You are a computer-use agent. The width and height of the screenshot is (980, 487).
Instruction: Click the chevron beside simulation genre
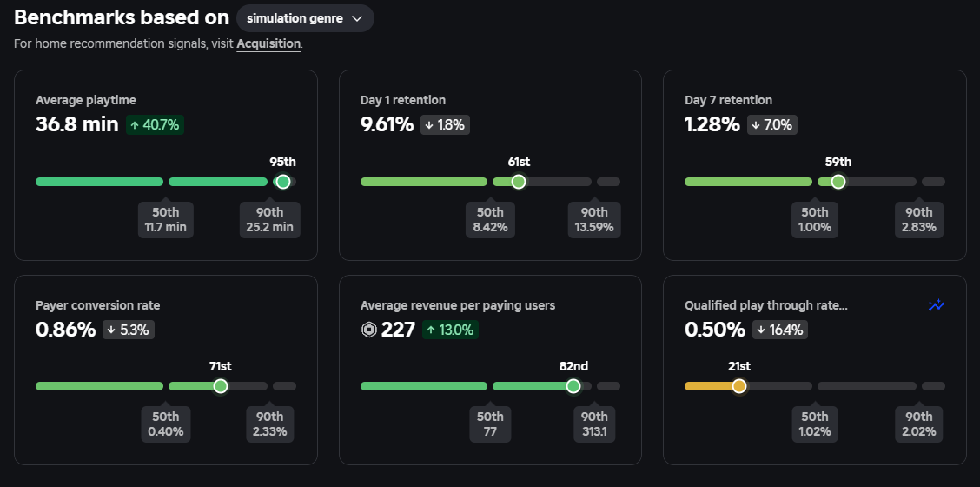coord(357,19)
